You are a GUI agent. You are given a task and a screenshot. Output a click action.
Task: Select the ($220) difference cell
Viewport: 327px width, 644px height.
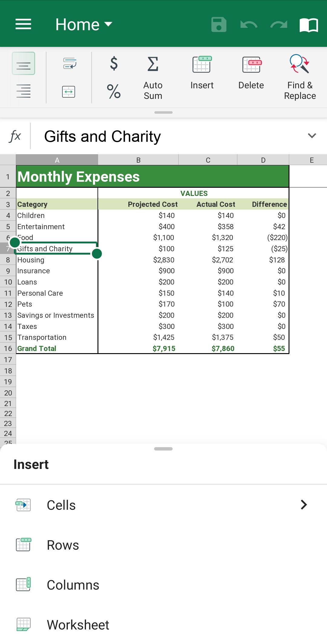point(263,238)
